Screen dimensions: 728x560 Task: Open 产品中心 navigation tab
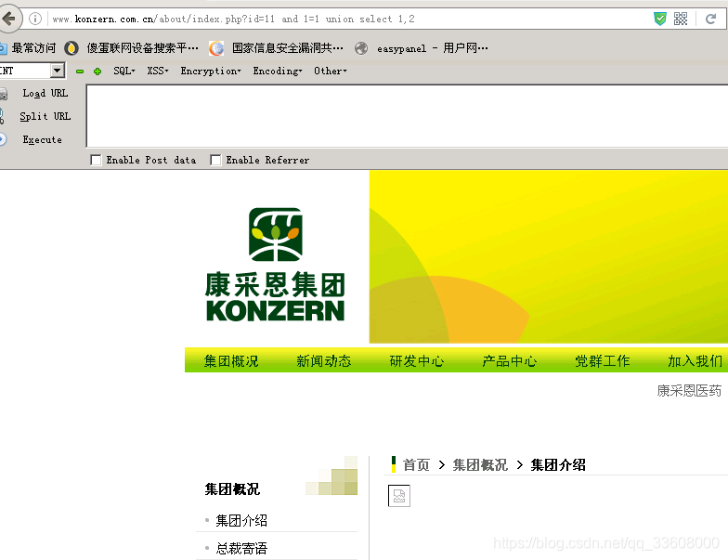[509, 360]
